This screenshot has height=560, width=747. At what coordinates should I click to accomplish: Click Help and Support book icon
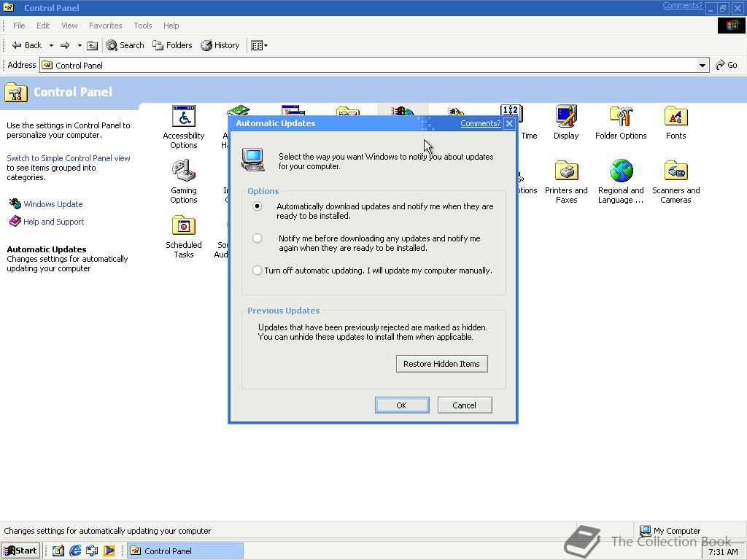(x=15, y=222)
